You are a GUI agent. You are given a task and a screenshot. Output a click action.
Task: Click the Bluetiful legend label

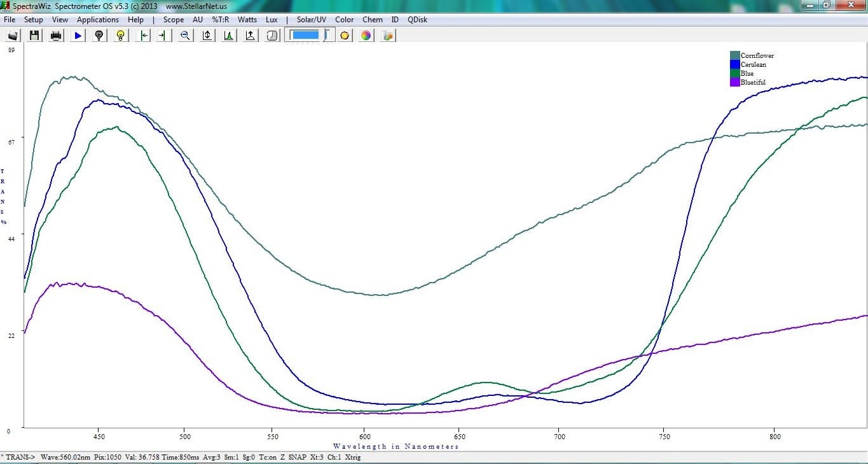click(x=754, y=82)
